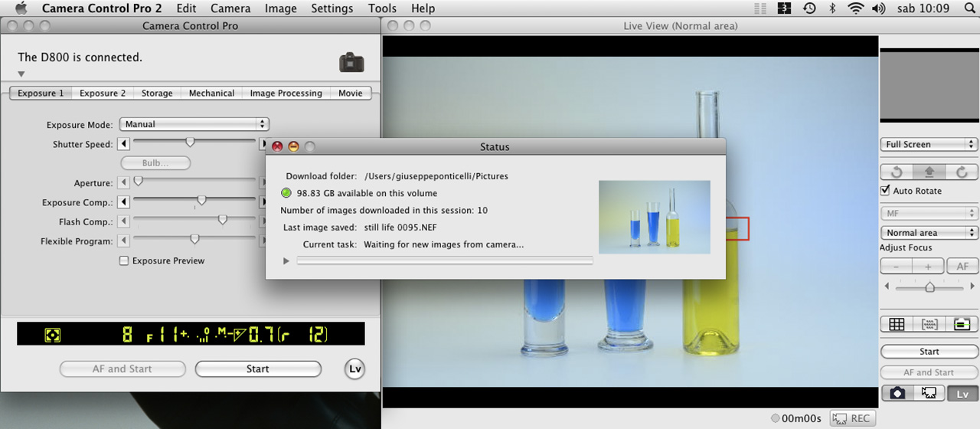980x429 pixels.
Task: Click the Exposure Comp. slider handle
Action: (x=201, y=201)
